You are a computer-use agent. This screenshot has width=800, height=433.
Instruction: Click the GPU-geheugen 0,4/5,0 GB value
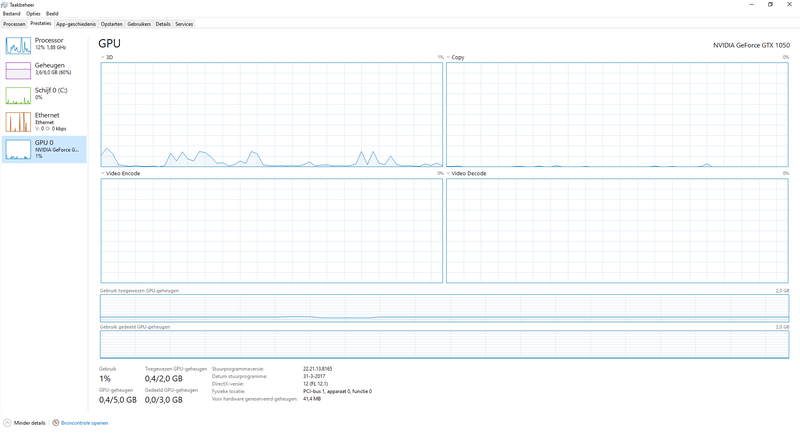[x=117, y=400]
